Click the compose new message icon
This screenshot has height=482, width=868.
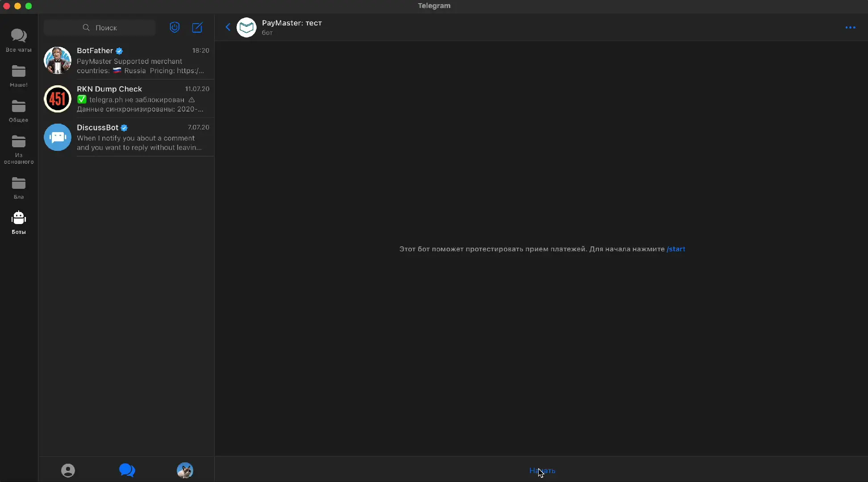[197, 28]
